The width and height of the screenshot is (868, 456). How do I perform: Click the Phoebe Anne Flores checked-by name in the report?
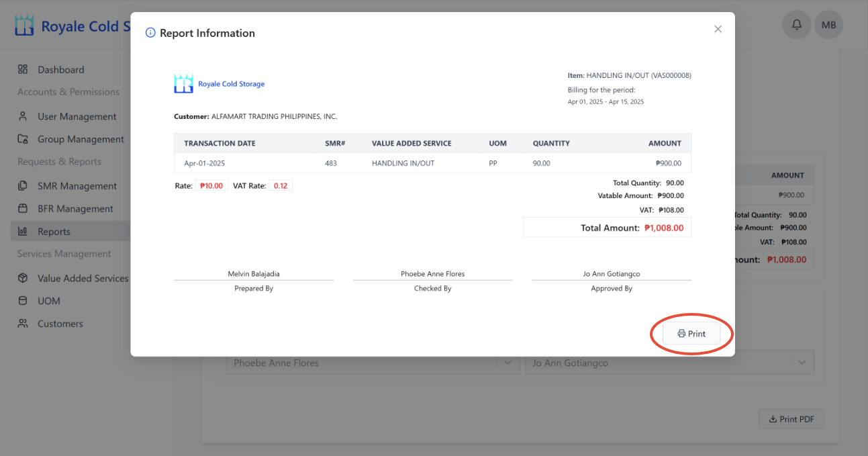pos(432,274)
